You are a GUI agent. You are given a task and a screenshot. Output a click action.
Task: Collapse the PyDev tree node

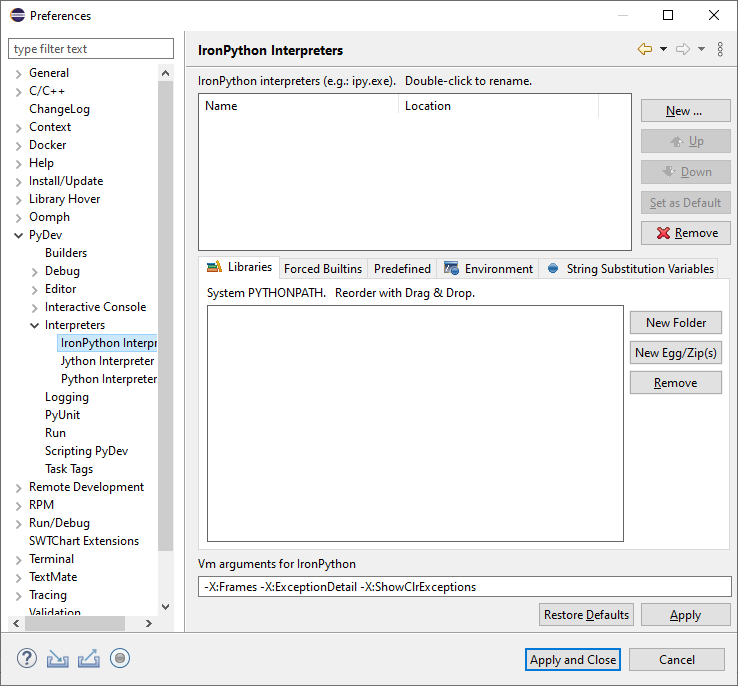pos(19,235)
